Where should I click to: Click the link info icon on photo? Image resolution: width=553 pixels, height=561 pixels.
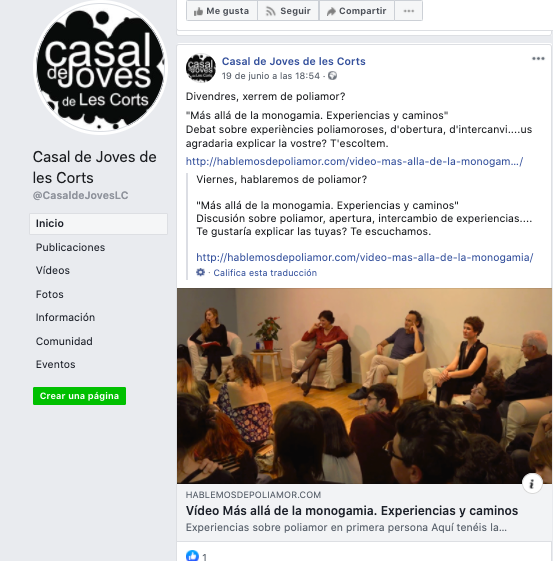(x=532, y=484)
